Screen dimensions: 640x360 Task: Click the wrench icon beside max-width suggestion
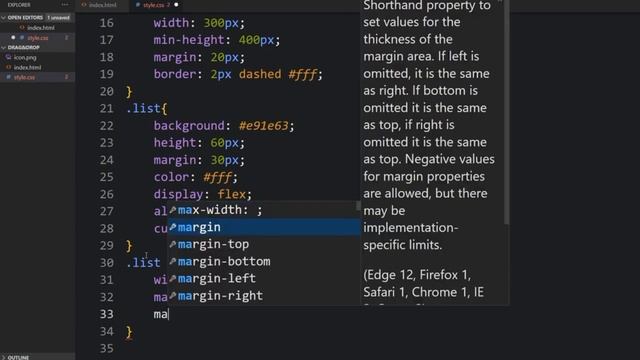173,210
